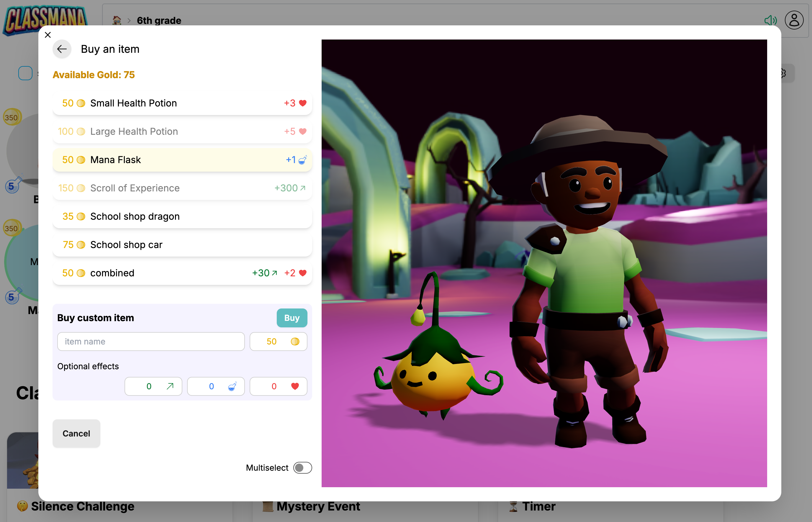Image resolution: width=812 pixels, height=522 pixels.
Task: Click the back arrow beside Buy an item
Action: coord(62,49)
